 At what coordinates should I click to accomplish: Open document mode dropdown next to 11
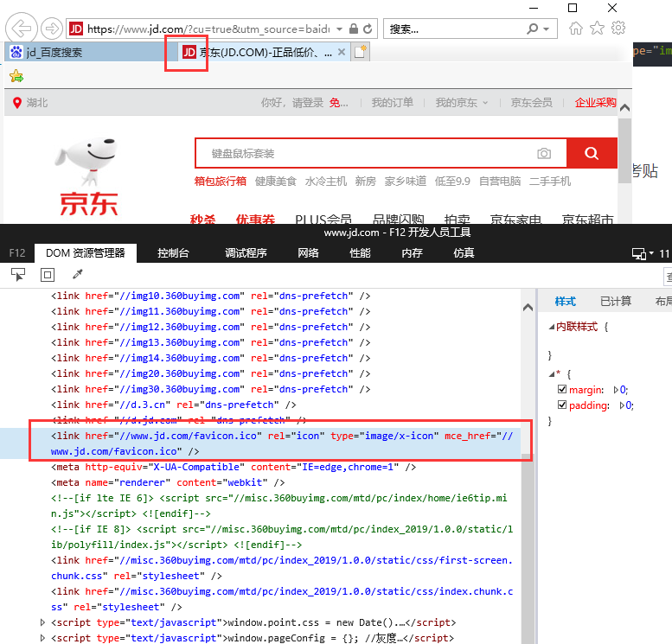tap(651, 253)
